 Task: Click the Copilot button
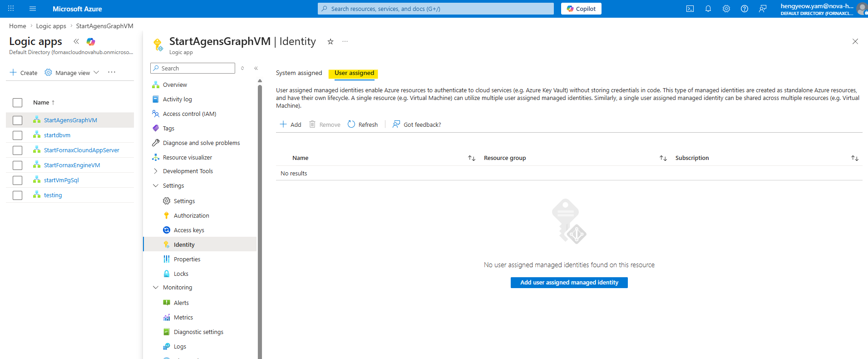point(581,9)
